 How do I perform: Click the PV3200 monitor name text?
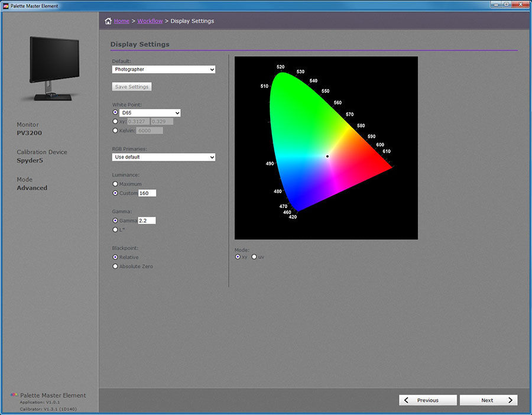pos(30,133)
